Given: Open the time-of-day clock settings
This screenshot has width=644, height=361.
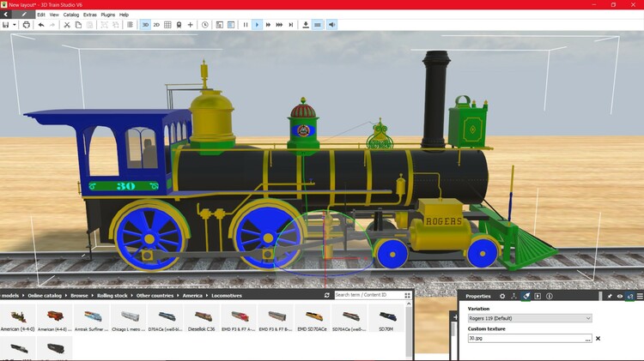Looking at the screenshot, I should (205, 25).
